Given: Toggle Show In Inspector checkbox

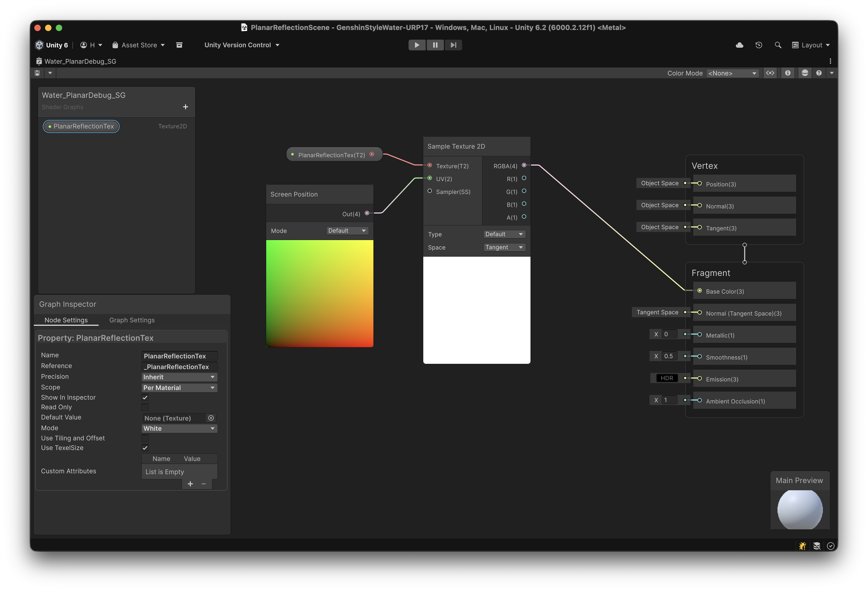Looking at the screenshot, I should click(x=145, y=397).
